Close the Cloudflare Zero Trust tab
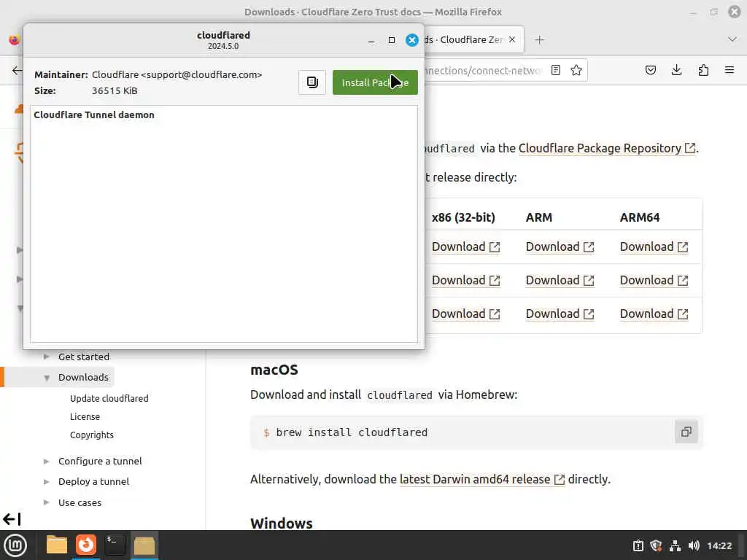747x560 pixels. coord(512,39)
